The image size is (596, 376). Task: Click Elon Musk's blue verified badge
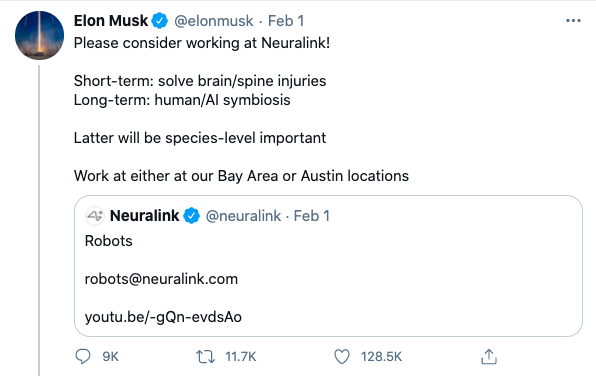[x=160, y=21]
